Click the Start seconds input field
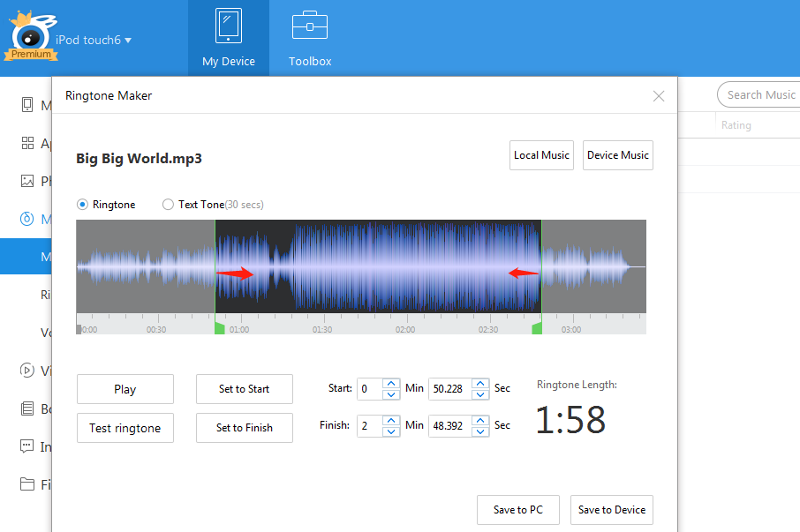The image size is (800, 532). click(449, 389)
